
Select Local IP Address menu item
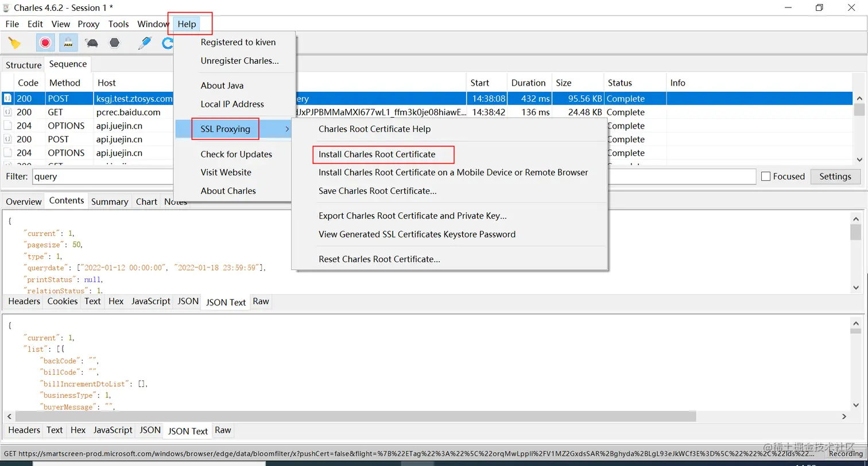(x=232, y=104)
